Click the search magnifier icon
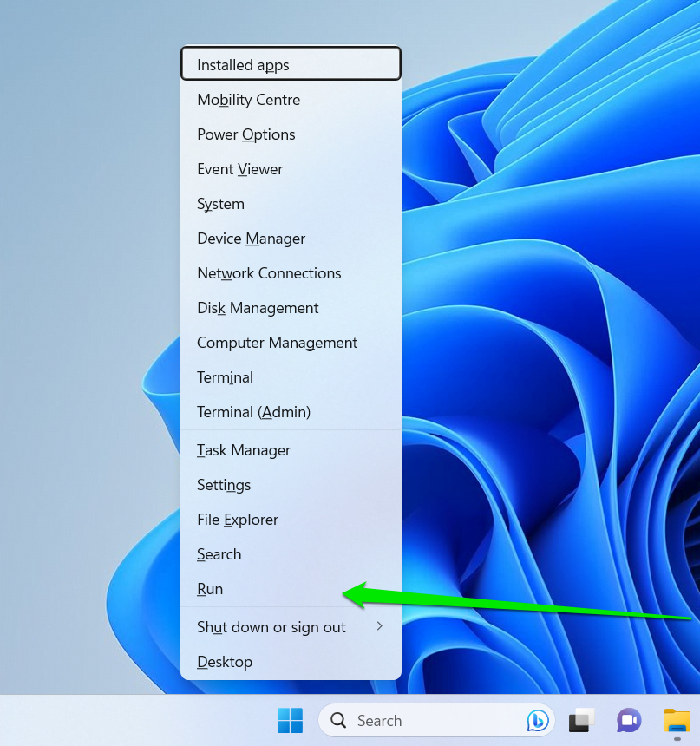Viewport: 700px width, 746px height. pyautogui.click(x=340, y=721)
